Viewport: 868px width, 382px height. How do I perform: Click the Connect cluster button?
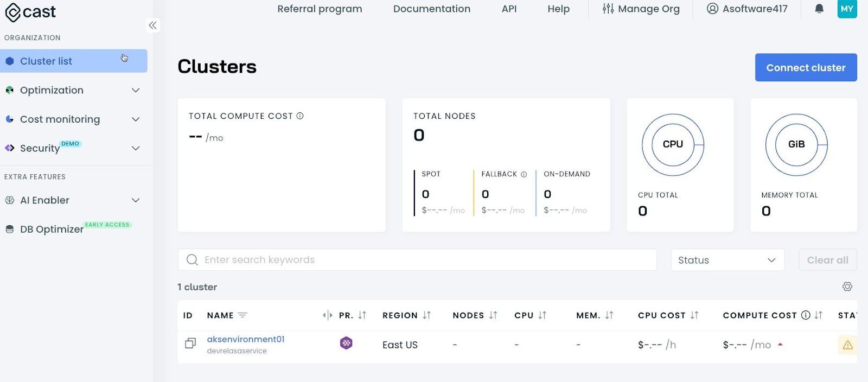(x=806, y=67)
